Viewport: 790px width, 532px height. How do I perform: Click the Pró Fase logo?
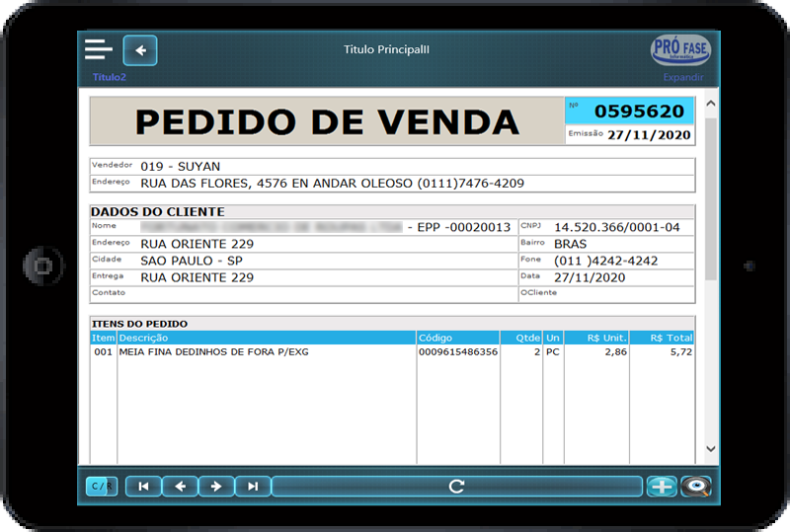click(x=680, y=50)
